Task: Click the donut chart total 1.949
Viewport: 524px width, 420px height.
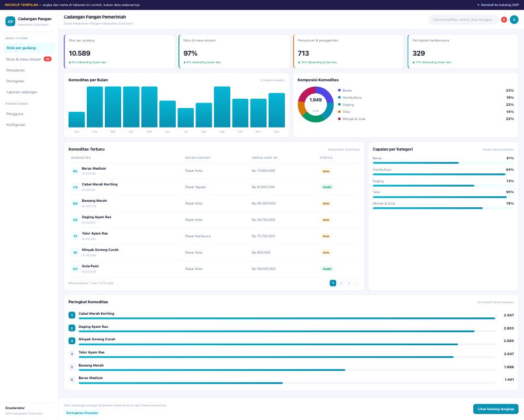Action: pos(315,100)
